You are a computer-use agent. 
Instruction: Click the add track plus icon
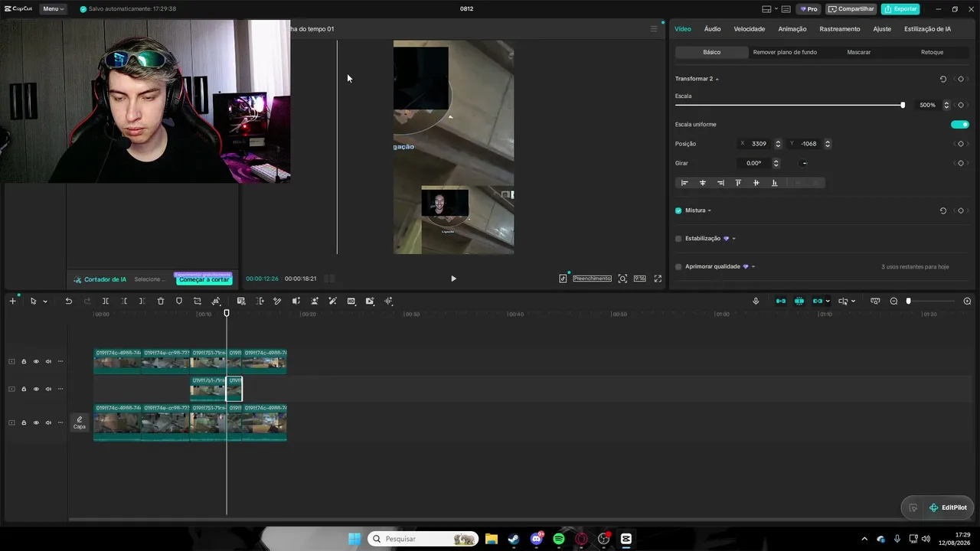pos(12,301)
